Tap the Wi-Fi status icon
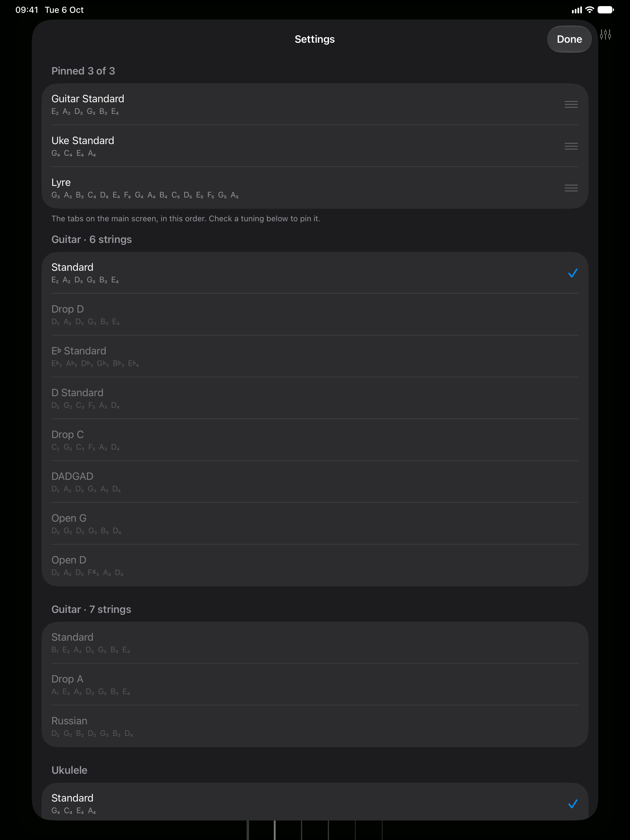This screenshot has width=630, height=840. pyautogui.click(x=589, y=10)
